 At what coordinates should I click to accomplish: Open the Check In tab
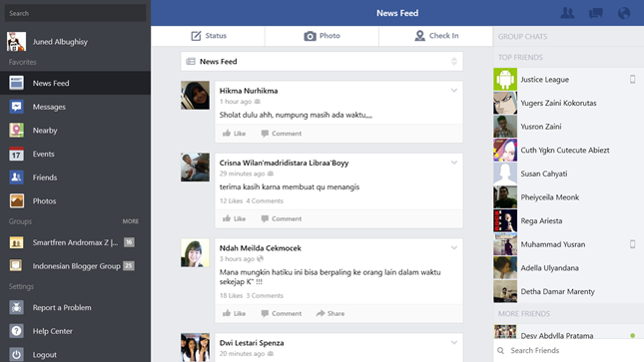pyautogui.click(x=435, y=36)
